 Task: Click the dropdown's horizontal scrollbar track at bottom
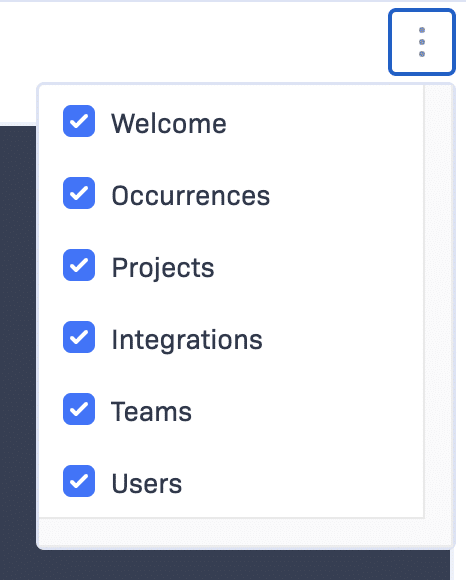[232, 531]
